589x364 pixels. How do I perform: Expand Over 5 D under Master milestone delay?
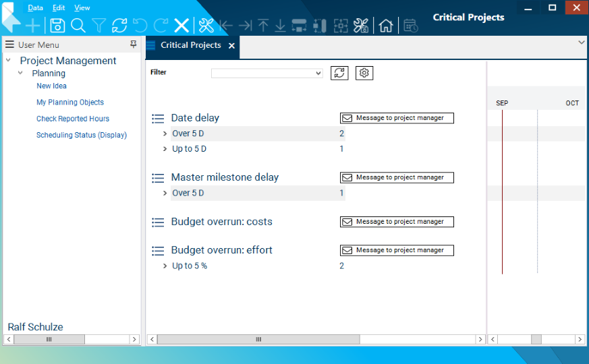coord(165,193)
